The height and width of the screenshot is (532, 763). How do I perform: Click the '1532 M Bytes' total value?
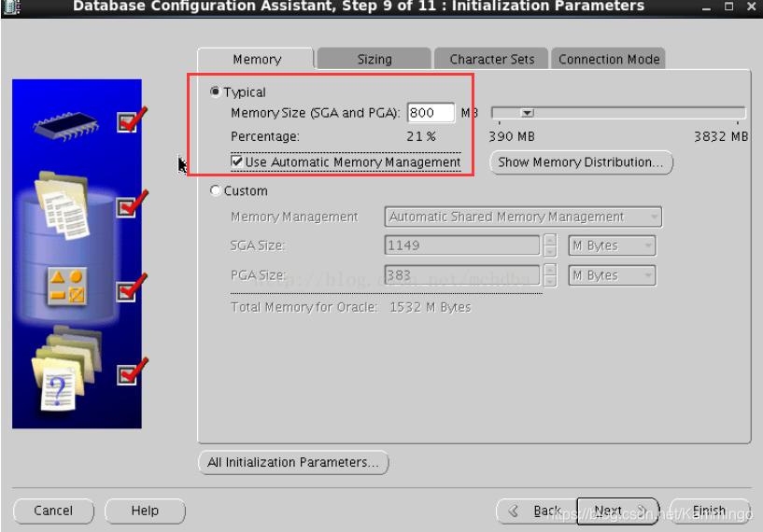point(431,307)
